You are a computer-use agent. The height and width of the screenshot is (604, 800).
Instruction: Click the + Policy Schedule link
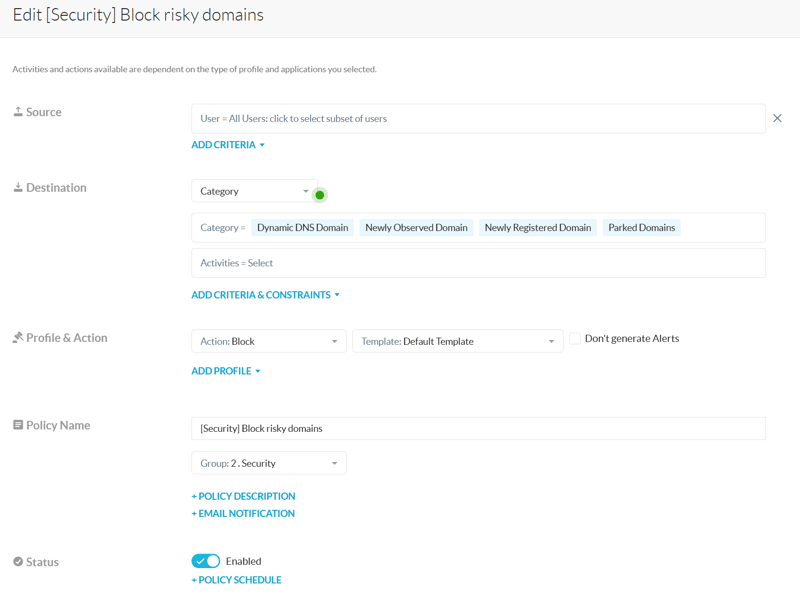click(x=236, y=580)
